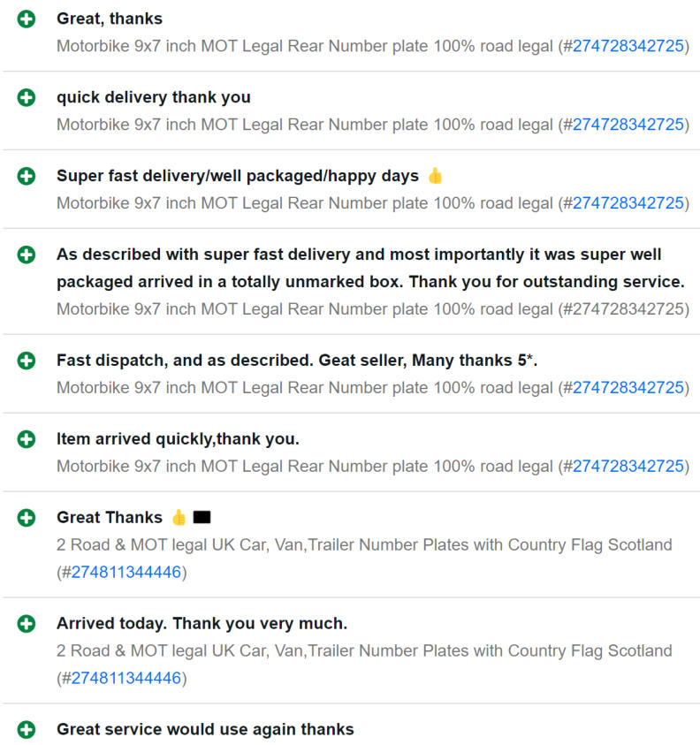Click plus icon next to 'Great service would use again'

27,729
